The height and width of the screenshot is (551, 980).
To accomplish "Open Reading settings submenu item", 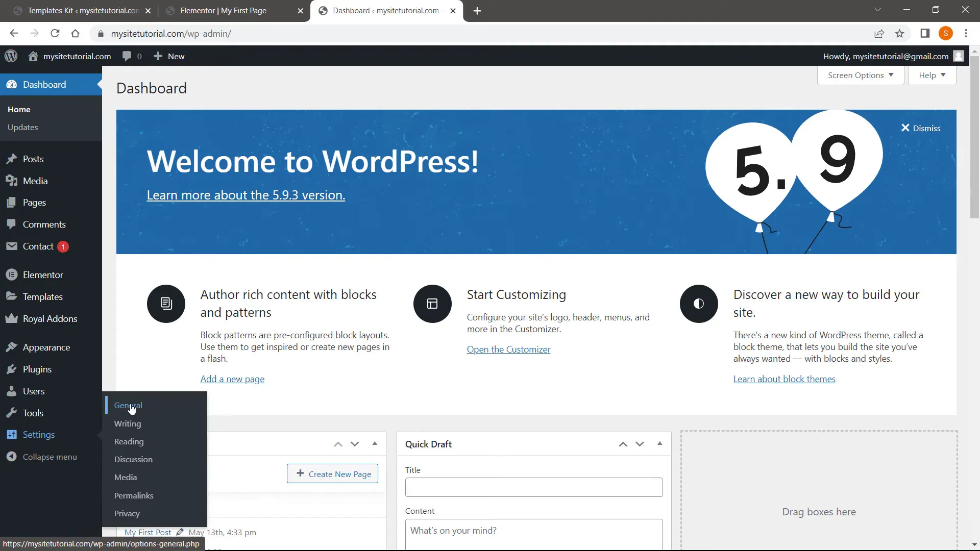I will tap(129, 442).
